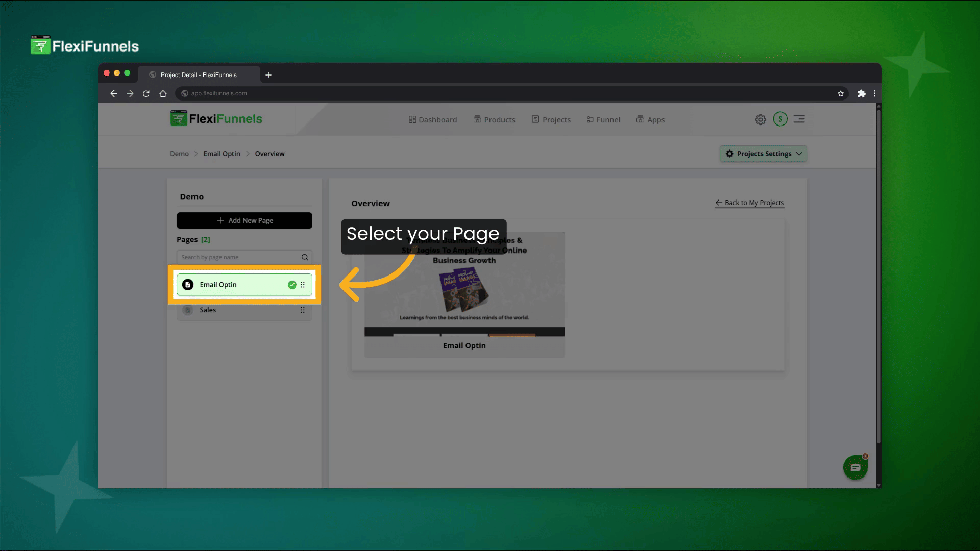Follow Back to My Projects link
This screenshot has width=980, height=551.
point(749,203)
